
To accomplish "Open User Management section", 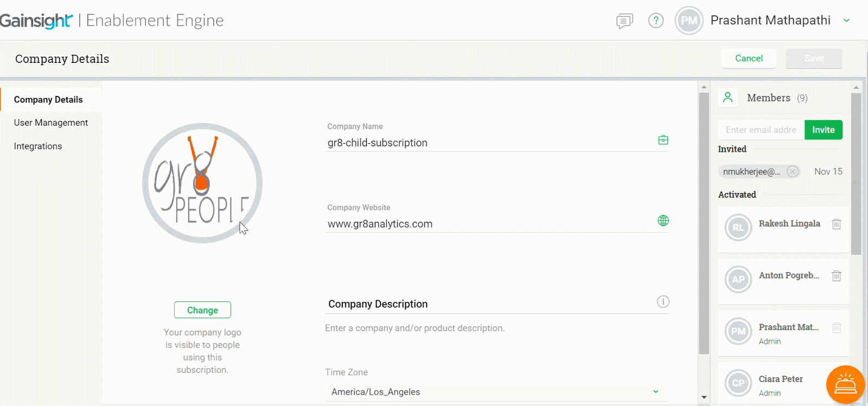I will click(51, 123).
